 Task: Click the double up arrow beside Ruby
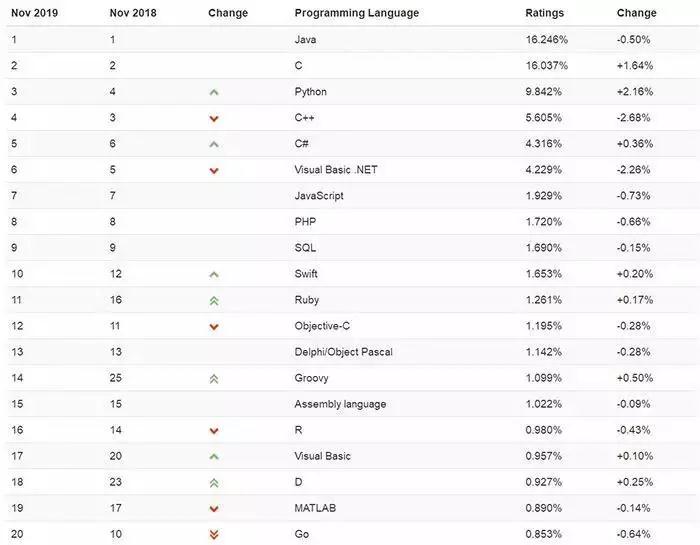click(214, 300)
